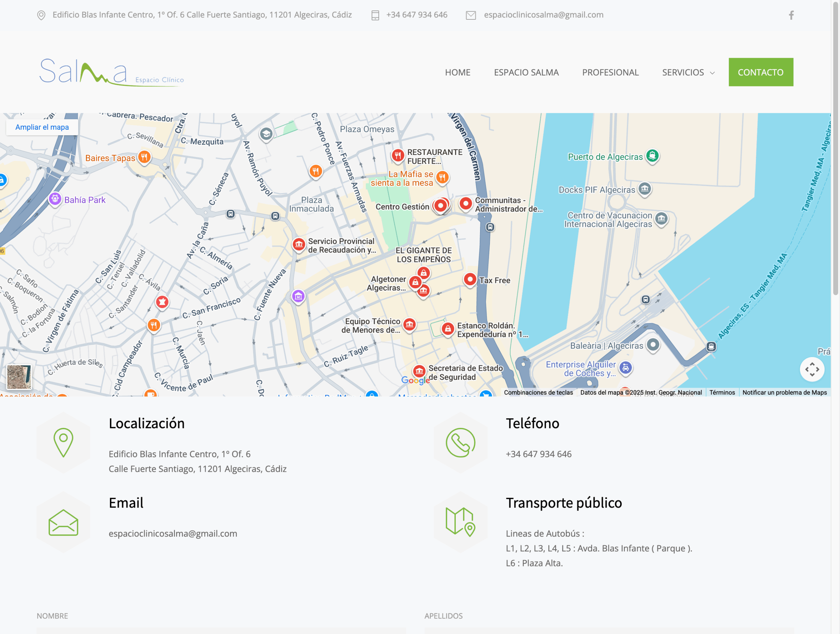Click Enterprise car rental map icon
The height and width of the screenshot is (634, 840).
pyautogui.click(x=625, y=367)
